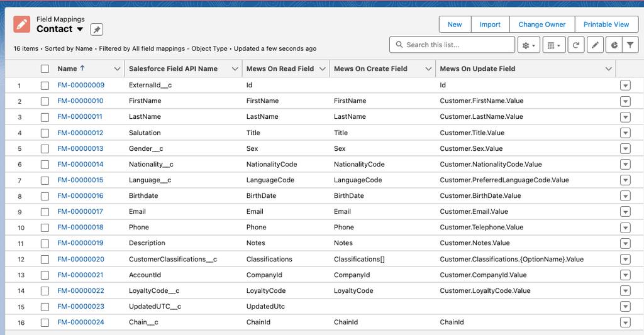Viewport: 644px width, 335px height.
Task: Click the Import button
Action: (490, 25)
